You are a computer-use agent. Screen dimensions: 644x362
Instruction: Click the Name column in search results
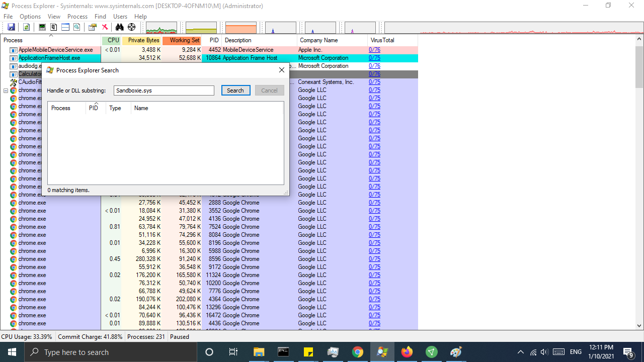207,108
